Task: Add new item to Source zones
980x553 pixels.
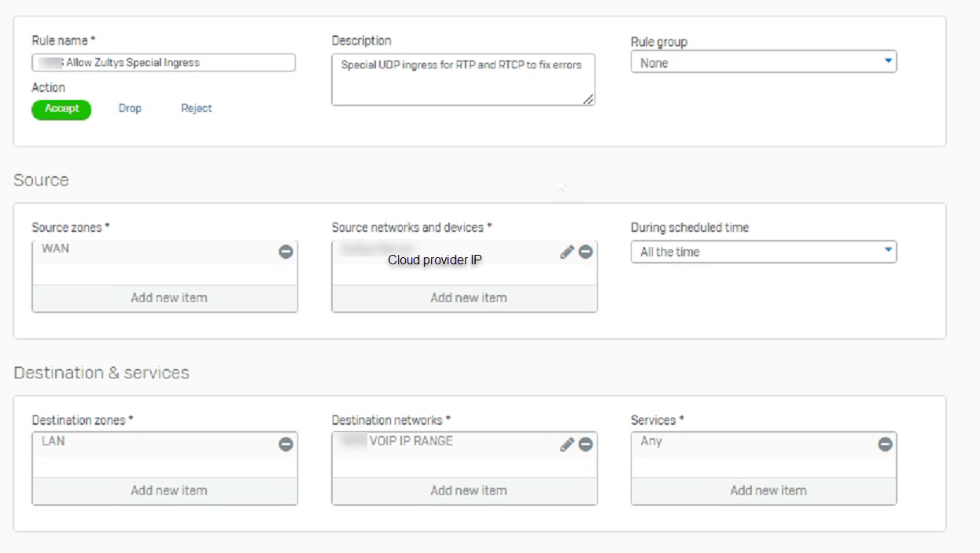Action: point(165,298)
